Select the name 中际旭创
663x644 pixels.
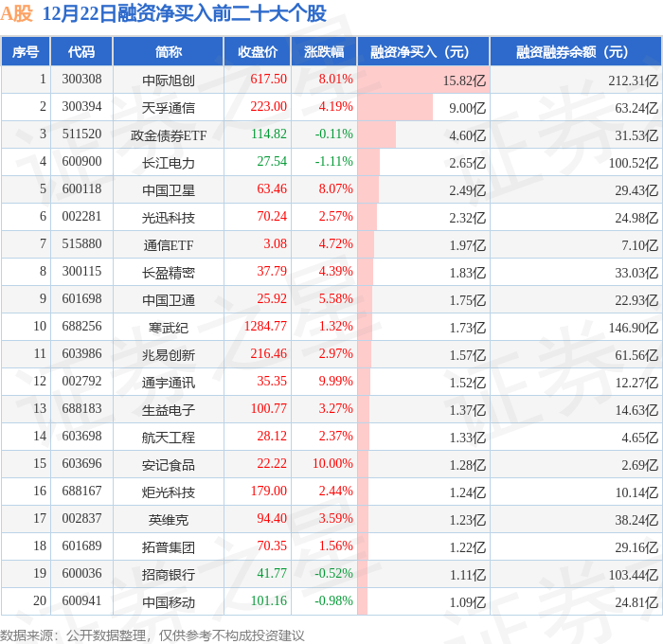169,80
